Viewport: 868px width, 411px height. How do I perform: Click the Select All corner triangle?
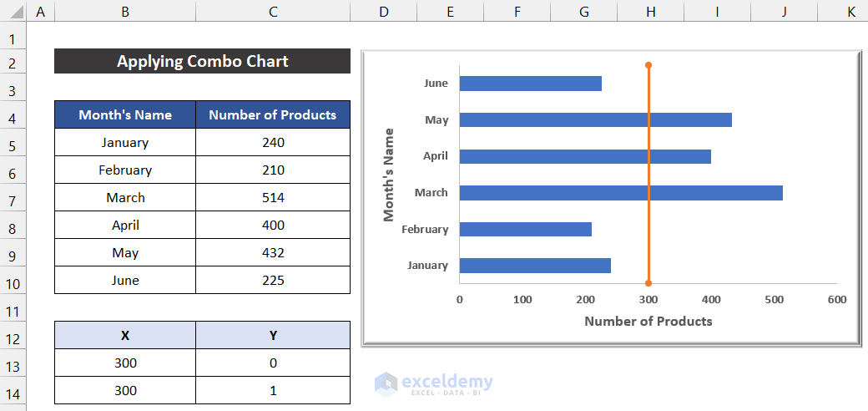coord(13,12)
